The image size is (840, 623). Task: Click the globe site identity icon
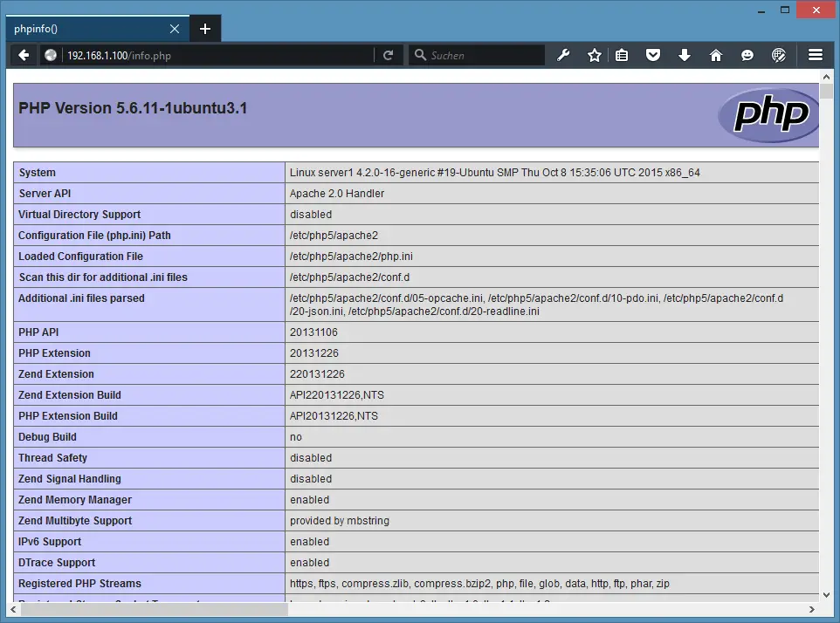(x=51, y=55)
